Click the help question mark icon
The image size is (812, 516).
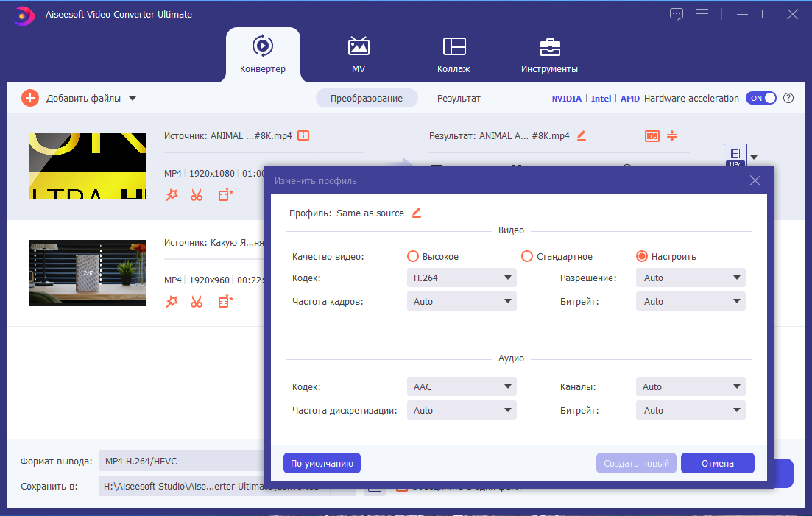coord(788,98)
